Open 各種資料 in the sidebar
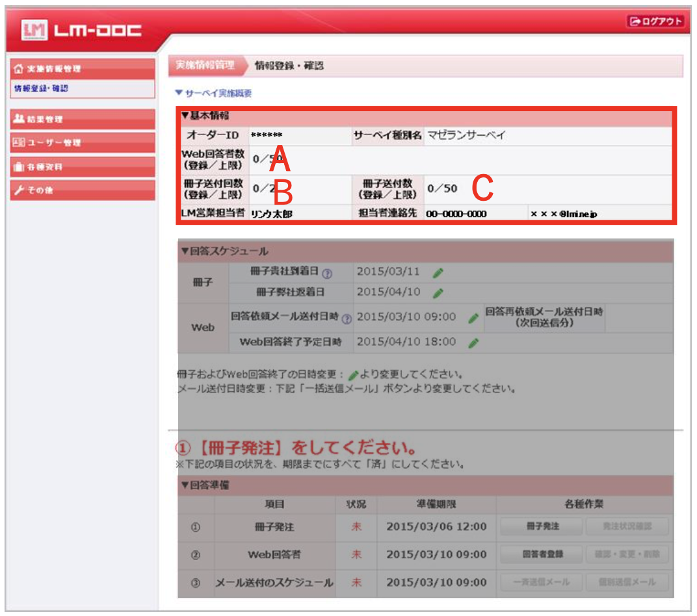The width and height of the screenshot is (697, 616). tap(83, 167)
